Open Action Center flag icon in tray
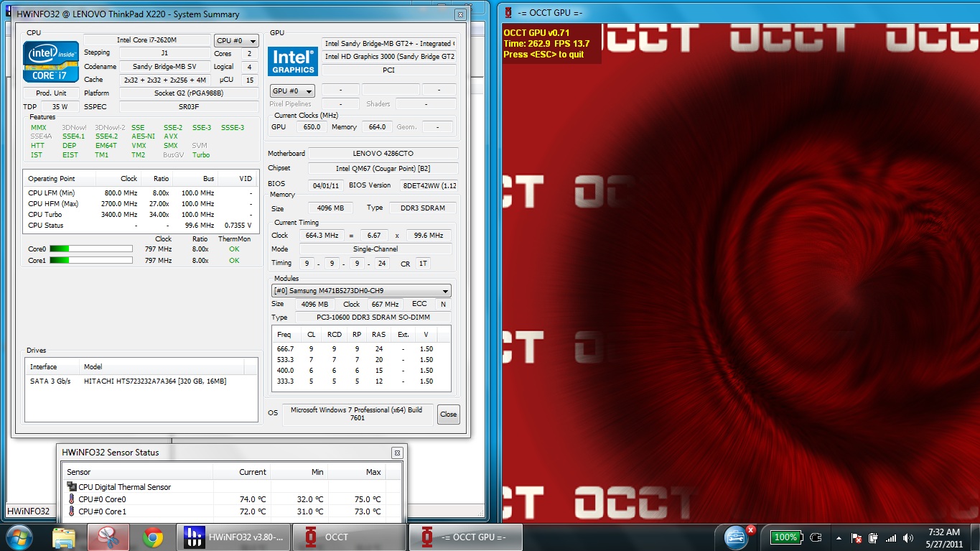The image size is (980, 551). (857, 538)
